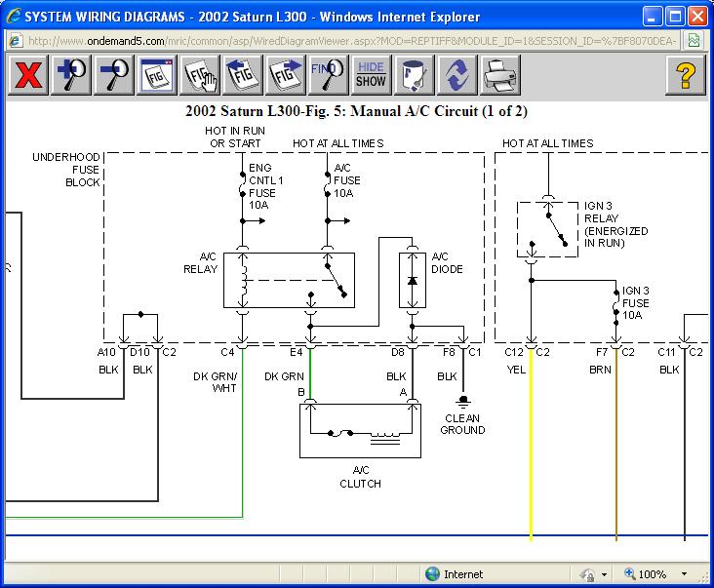Open help with the question mark button
This screenshot has width=714, height=588.
pyautogui.click(x=686, y=75)
